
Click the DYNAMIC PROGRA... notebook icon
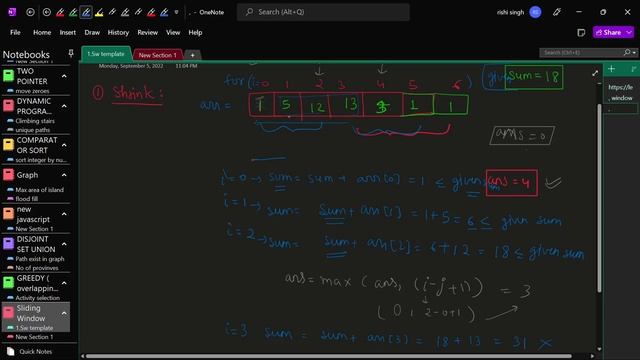click(x=9, y=106)
